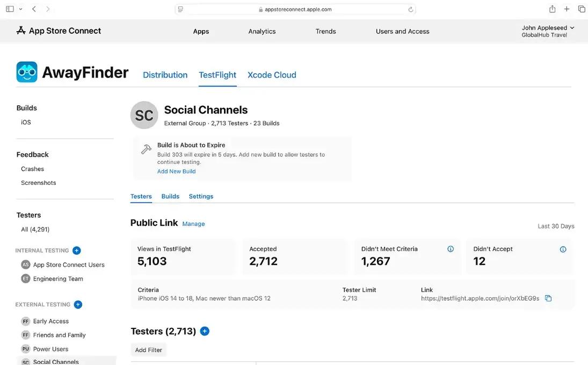Click the Friends and Family FF avatar icon
This screenshot has width=588, height=365.
[x=25, y=335]
